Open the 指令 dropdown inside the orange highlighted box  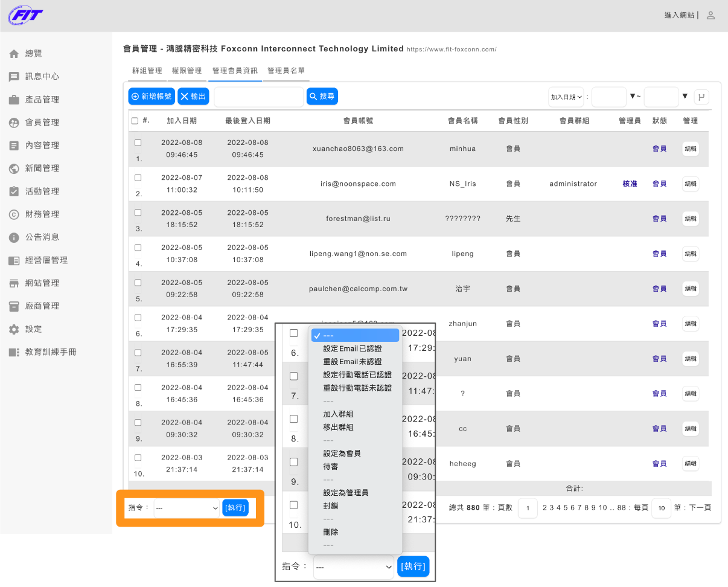click(x=187, y=508)
